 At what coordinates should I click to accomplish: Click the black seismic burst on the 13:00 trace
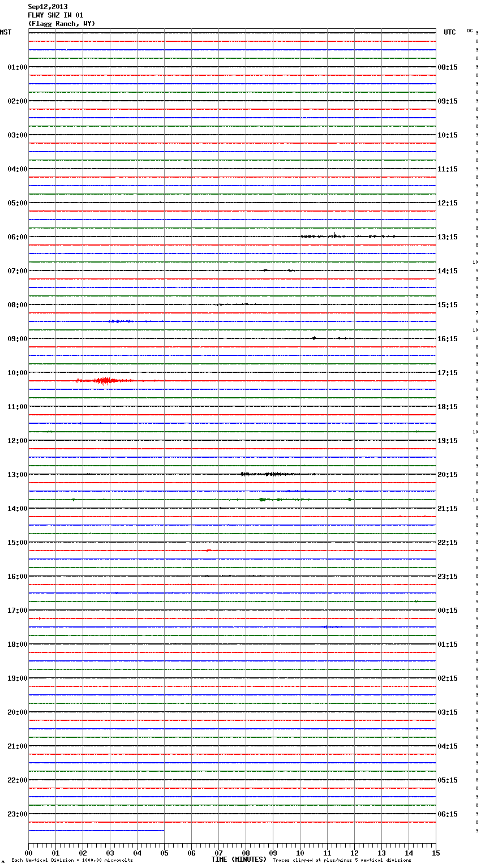pyautogui.click(x=270, y=474)
